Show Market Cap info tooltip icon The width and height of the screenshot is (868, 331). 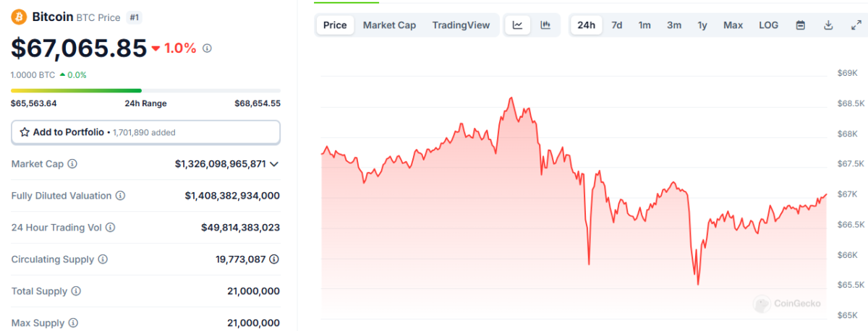pyautogui.click(x=72, y=164)
